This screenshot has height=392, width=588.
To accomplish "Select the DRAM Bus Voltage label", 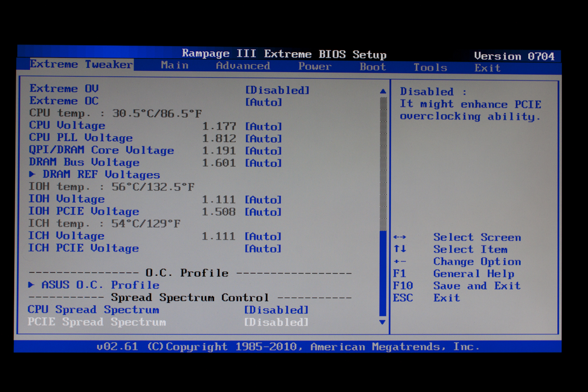I will [x=84, y=162].
